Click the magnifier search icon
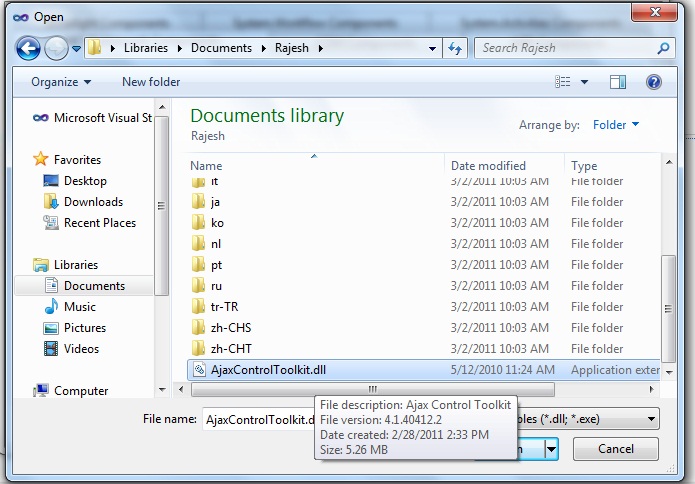 point(664,48)
